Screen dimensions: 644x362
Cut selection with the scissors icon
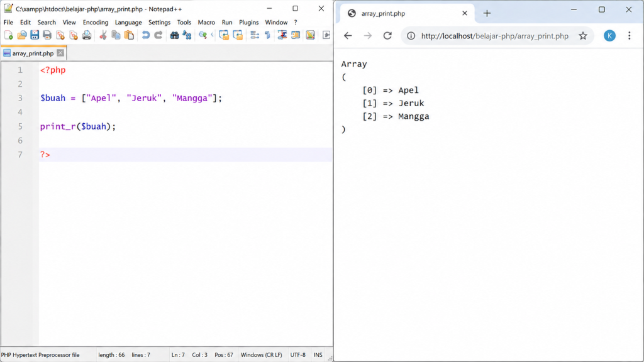pyautogui.click(x=103, y=35)
